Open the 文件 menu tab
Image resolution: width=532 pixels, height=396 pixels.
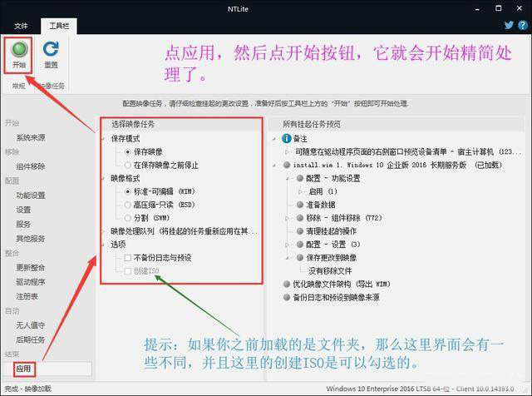(21, 26)
